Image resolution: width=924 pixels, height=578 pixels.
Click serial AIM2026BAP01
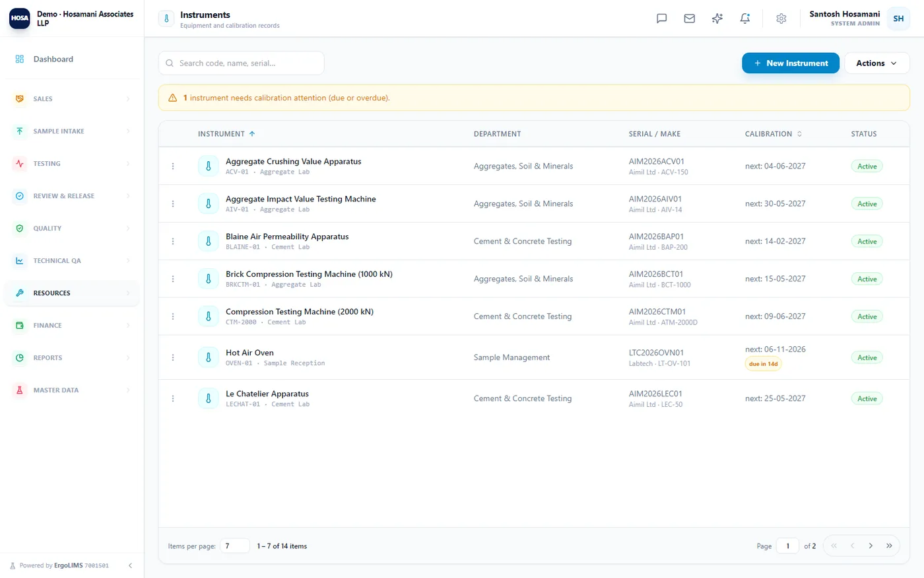click(656, 236)
